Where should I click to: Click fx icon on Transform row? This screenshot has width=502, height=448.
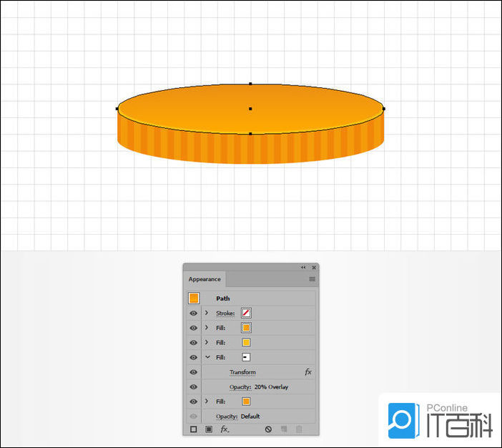click(x=308, y=371)
